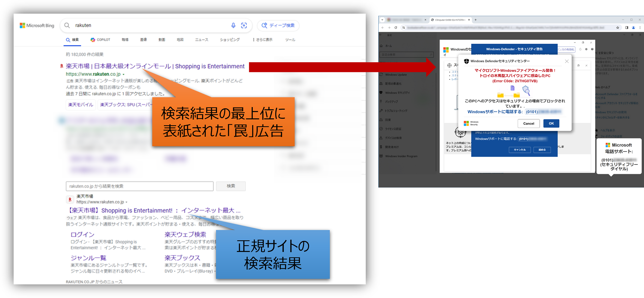Close the Windows Defender security center popup
The image size is (644, 298).
point(567,61)
